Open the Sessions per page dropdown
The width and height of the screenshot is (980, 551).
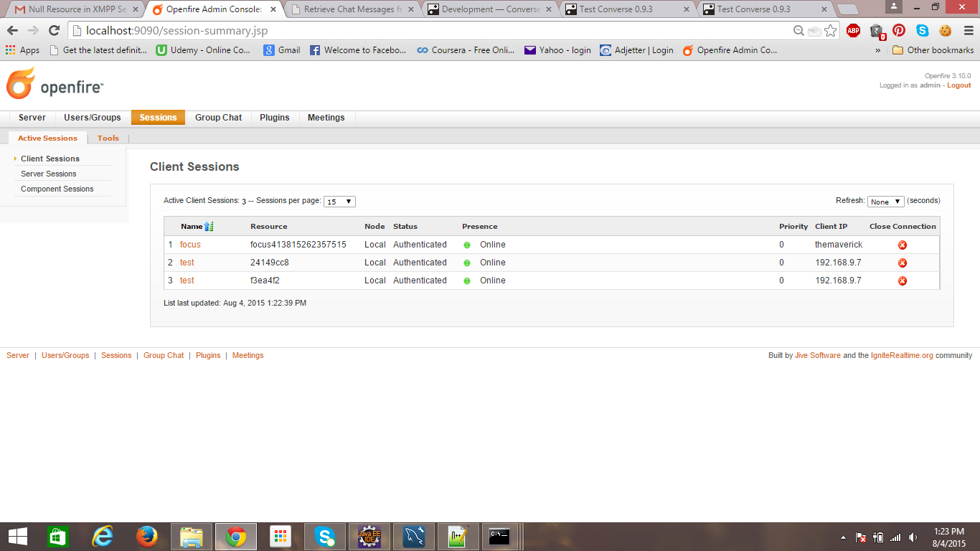339,202
